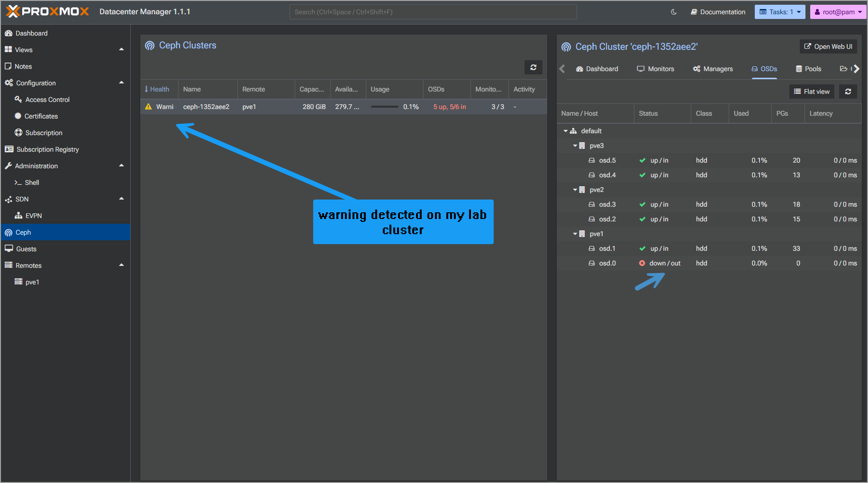The image size is (868, 483).
Task: Collapse the default root node
Action: 565,131
